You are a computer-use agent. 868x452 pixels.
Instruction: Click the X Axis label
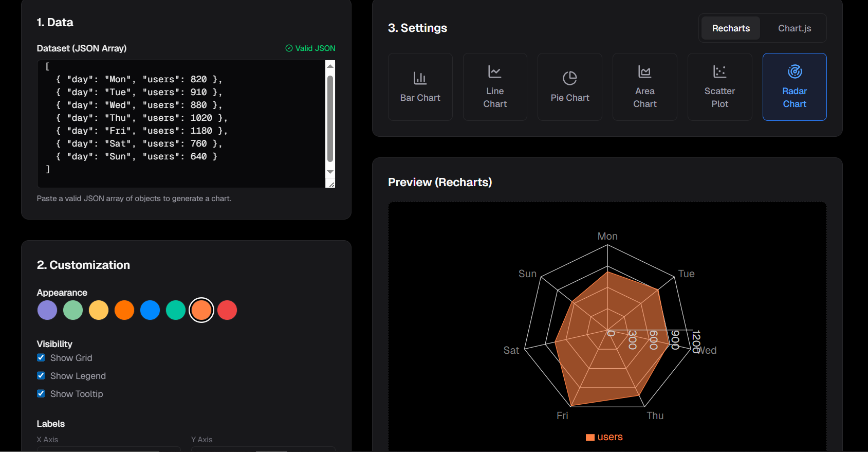[47, 440]
